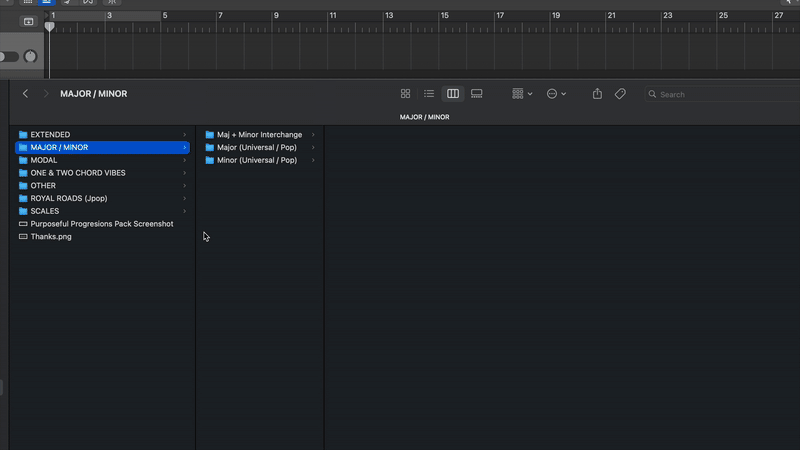Click the track volume knob
The image size is (800, 450).
point(30,56)
